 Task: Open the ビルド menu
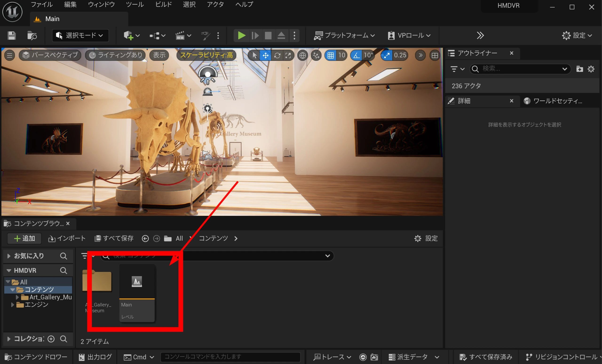[163, 4]
